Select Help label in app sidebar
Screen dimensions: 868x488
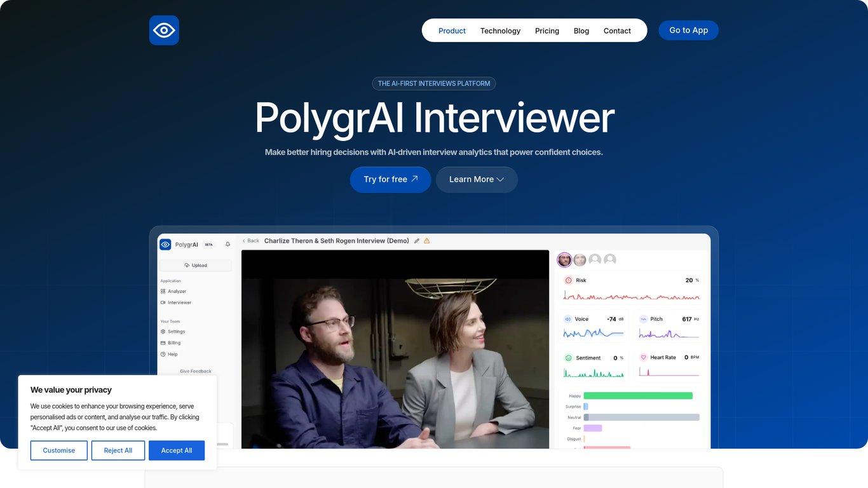[173, 355]
